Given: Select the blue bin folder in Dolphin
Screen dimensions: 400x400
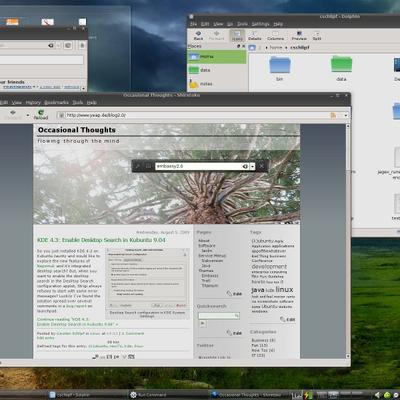Looking at the screenshot, I should point(280,68).
